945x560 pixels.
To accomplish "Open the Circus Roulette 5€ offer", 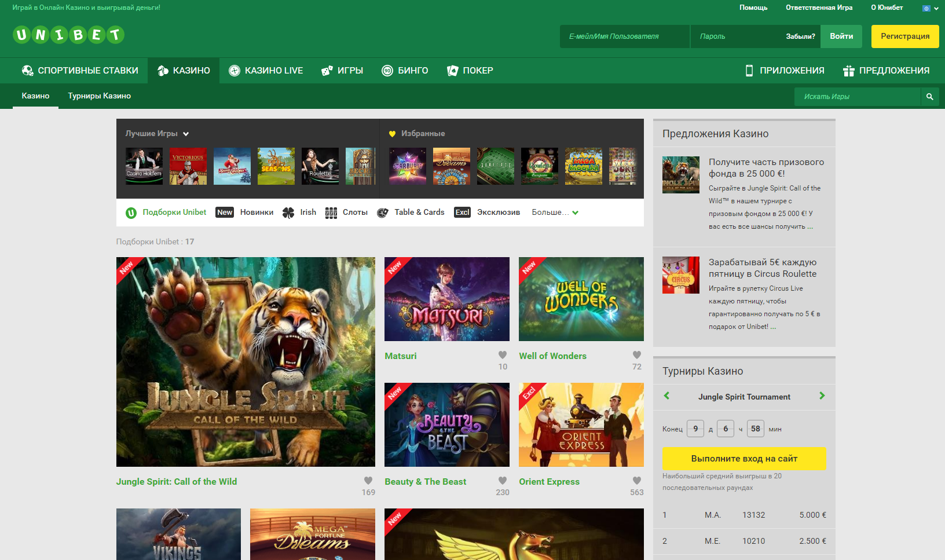I will coord(763,268).
